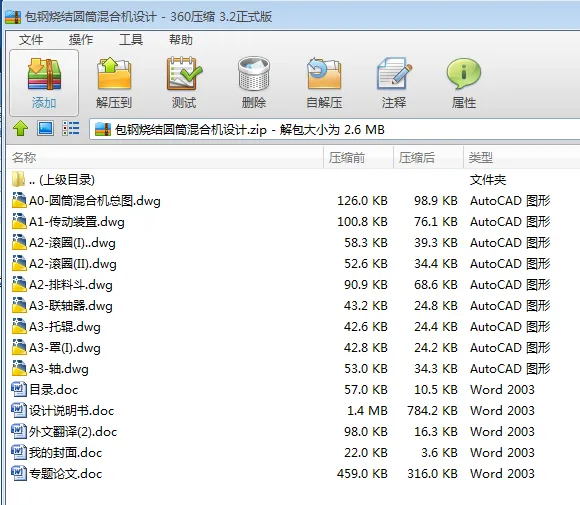Click the 126.0 KB size cell

coord(362,201)
